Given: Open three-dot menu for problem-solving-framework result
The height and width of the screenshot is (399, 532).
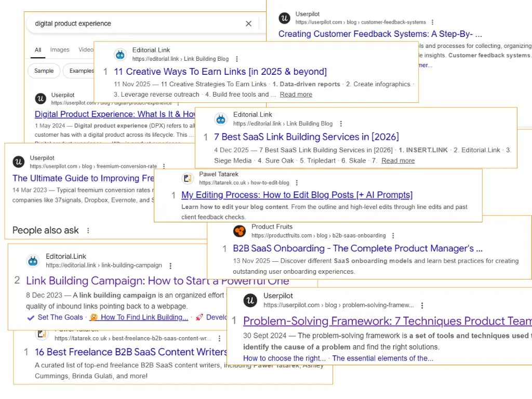Looking at the screenshot, I should pos(422,305).
